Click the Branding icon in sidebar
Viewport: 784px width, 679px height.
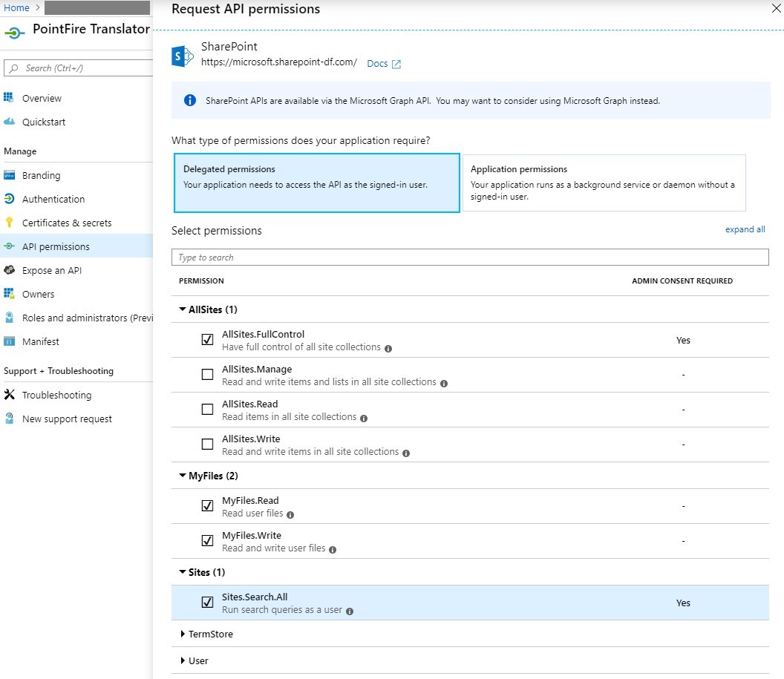(9, 175)
